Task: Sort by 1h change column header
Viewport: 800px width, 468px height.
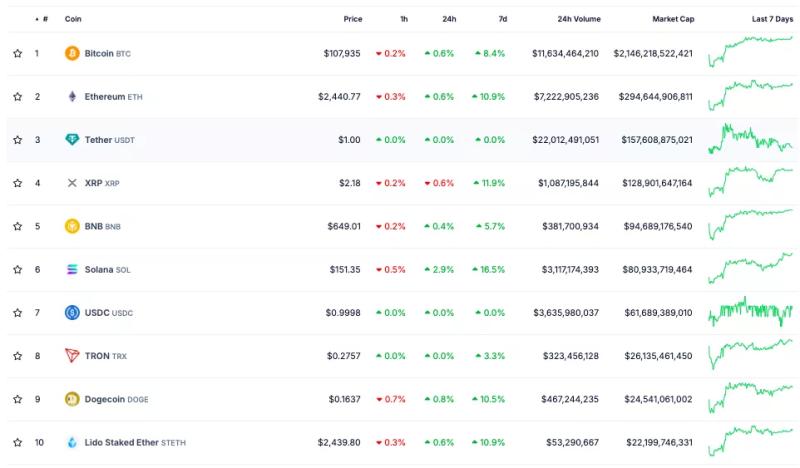Action: click(404, 19)
